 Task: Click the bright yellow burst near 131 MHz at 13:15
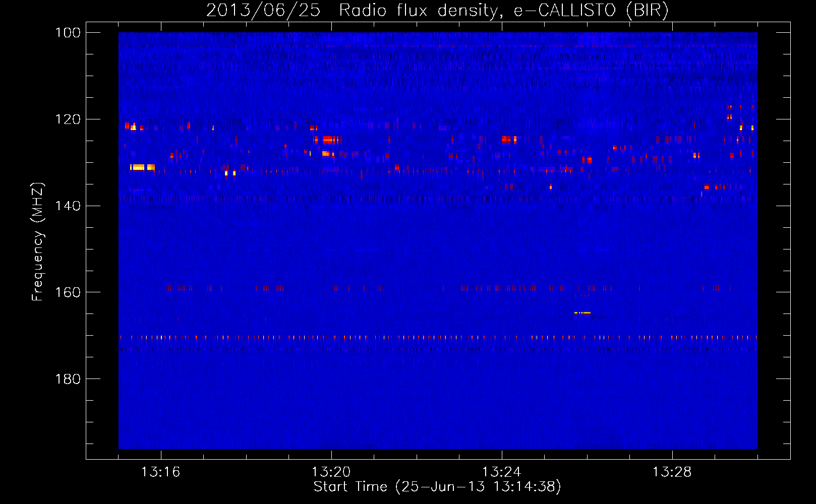click(x=142, y=167)
